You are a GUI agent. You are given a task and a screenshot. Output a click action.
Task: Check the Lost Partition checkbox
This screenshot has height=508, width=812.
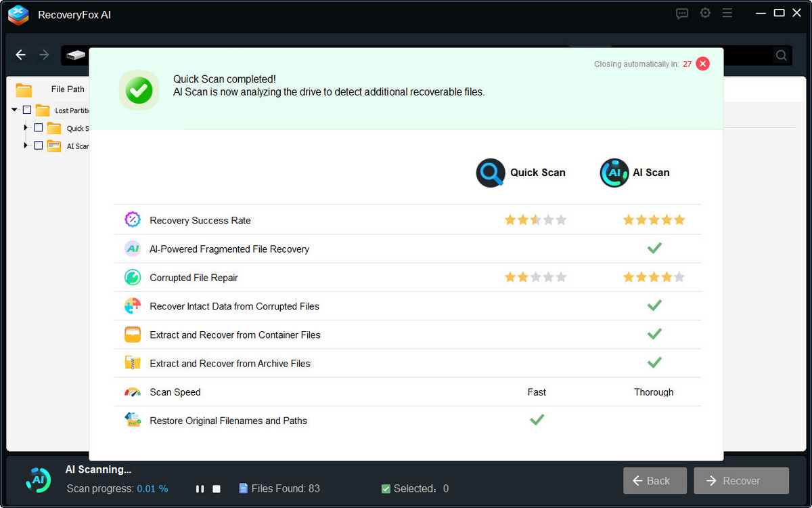point(27,110)
